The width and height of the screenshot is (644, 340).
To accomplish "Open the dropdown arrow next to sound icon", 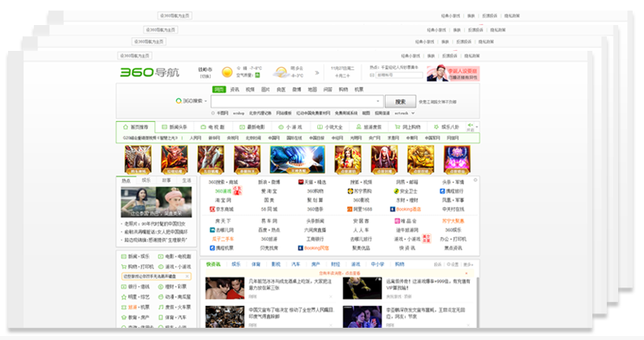I will click(476, 127).
